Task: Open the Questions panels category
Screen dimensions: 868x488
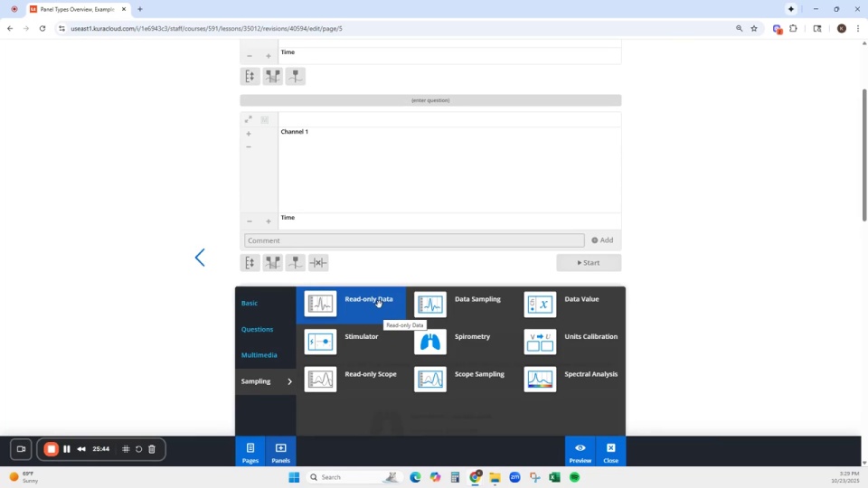Action: point(257,330)
